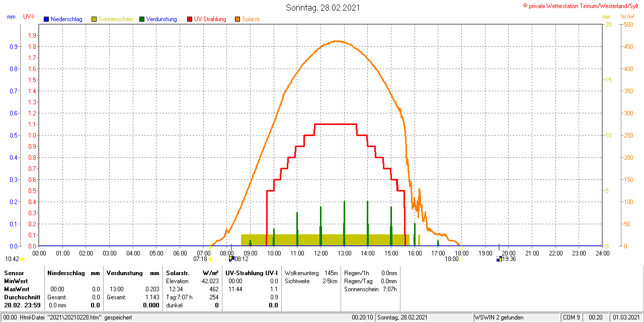Click the 19:36 moon time label

point(509,259)
